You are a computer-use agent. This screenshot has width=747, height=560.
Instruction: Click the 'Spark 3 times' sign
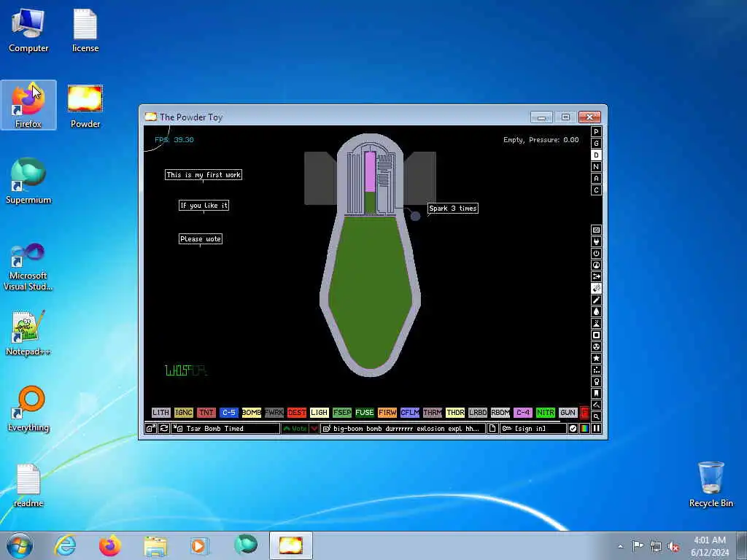(452, 208)
